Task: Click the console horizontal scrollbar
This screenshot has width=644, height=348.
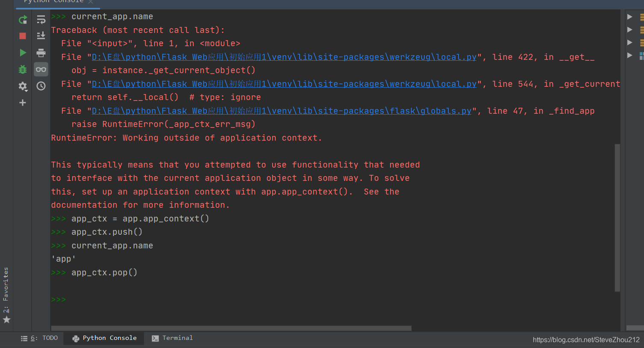Action: click(231, 328)
